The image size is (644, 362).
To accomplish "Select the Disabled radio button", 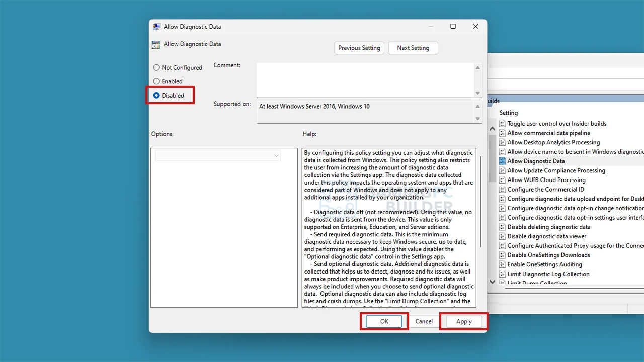I will tap(156, 95).
